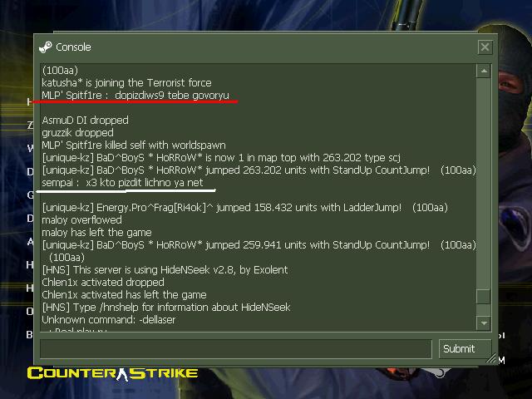This screenshot has width=532, height=399.
Task: Click the resize grip beside Submit
Action: [491, 358]
